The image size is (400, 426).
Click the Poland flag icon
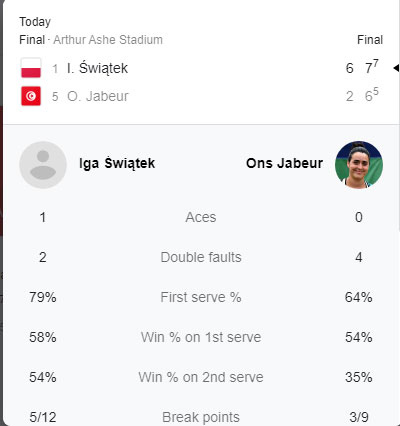[x=31, y=68]
